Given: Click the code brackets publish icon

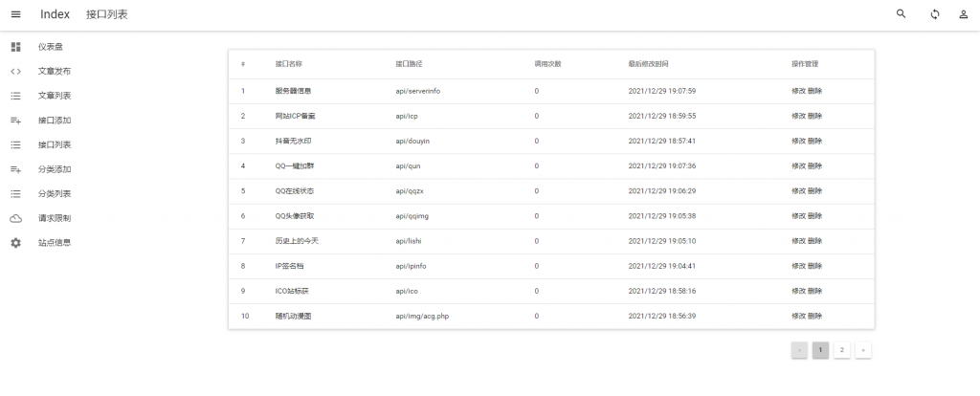Looking at the screenshot, I should click(15, 71).
